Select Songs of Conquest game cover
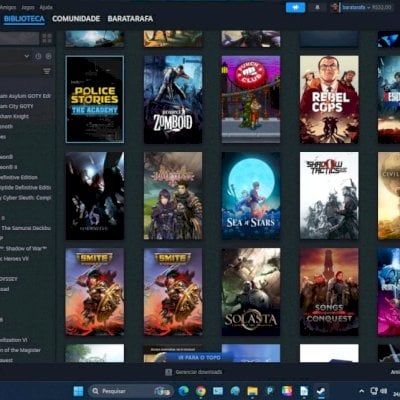The width and height of the screenshot is (400, 400). (x=329, y=292)
